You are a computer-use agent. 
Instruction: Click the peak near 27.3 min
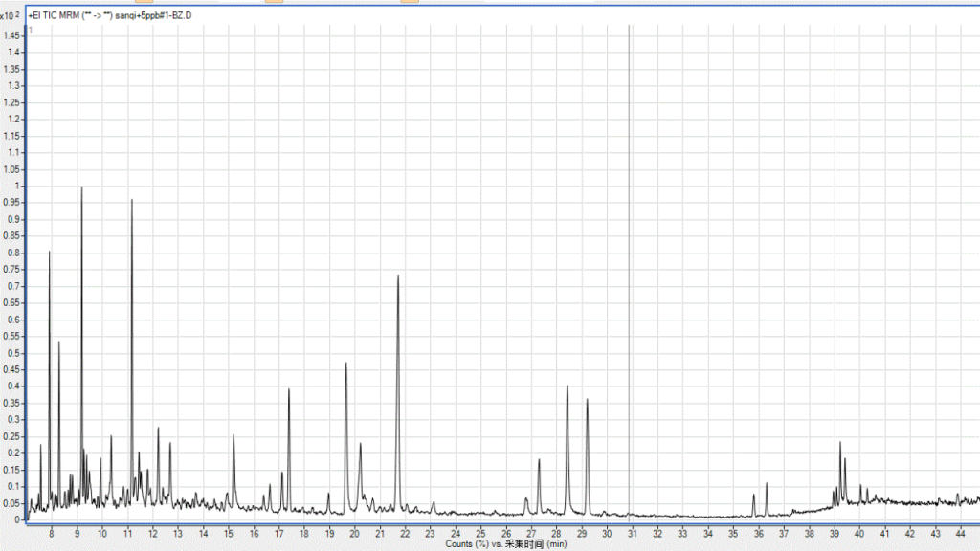(x=540, y=461)
